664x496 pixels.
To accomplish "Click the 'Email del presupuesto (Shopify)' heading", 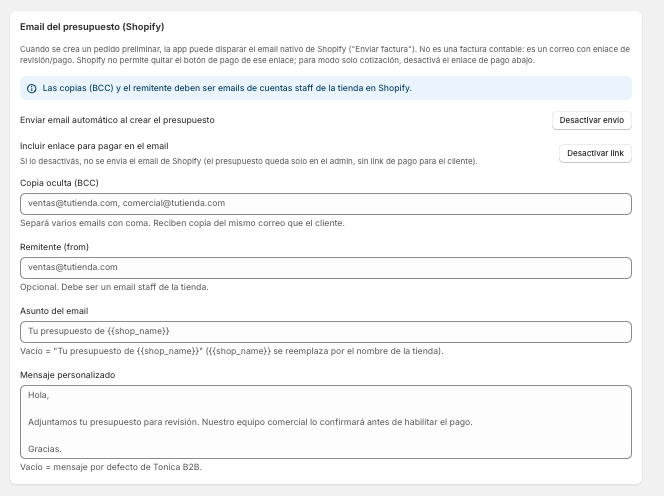I will point(92,27).
